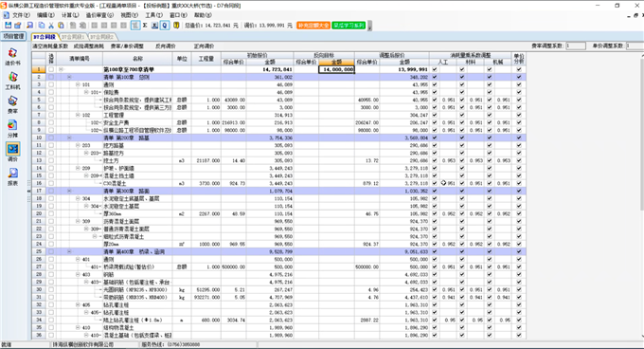
Task: Click the orange 补充定额大全 button
Action: click(x=313, y=25)
